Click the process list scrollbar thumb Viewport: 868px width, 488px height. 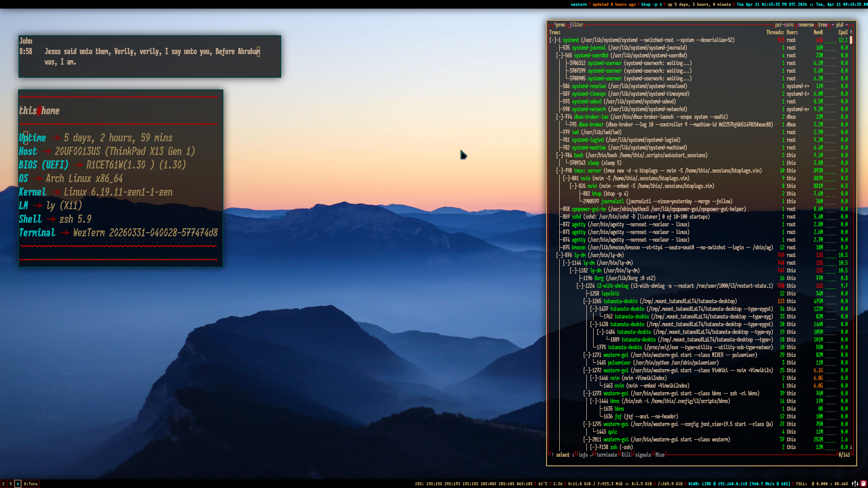[x=851, y=40]
